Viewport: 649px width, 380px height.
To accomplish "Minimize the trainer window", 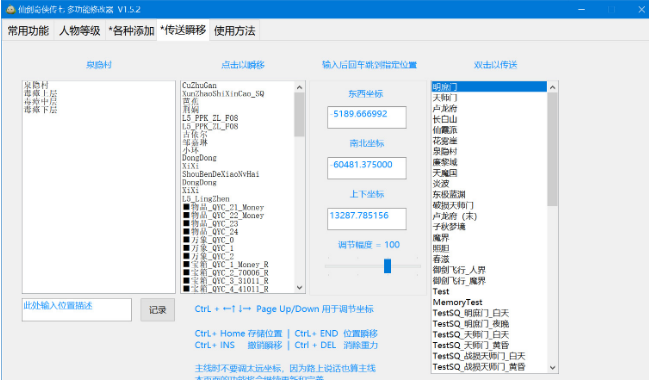I will [x=582, y=9].
